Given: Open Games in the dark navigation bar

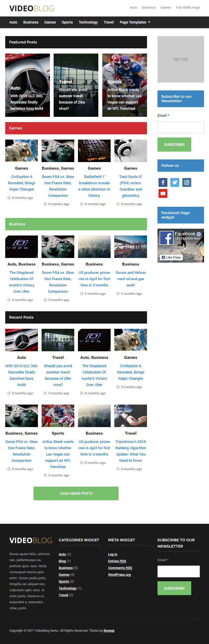Looking at the screenshot, I should [x=50, y=22].
